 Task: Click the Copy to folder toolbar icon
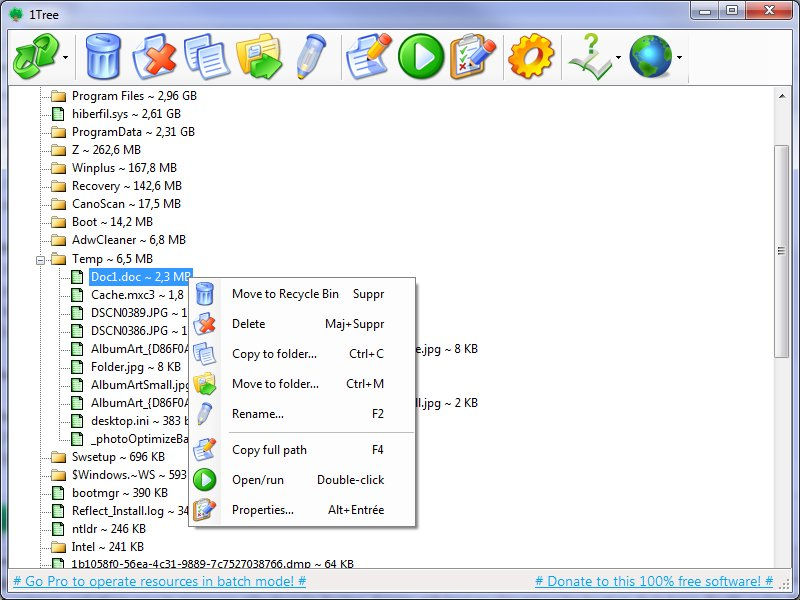pyautogui.click(x=206, y=57)
